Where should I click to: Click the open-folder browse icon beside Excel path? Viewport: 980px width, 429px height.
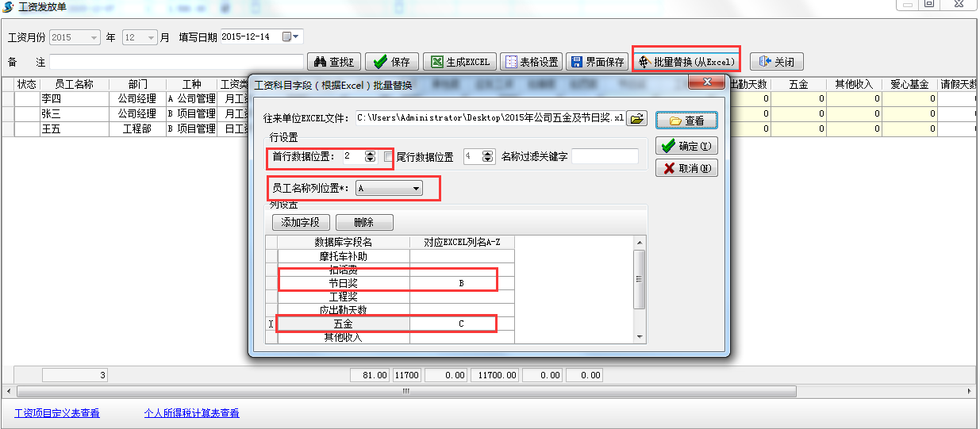click(x=636, y=118)
